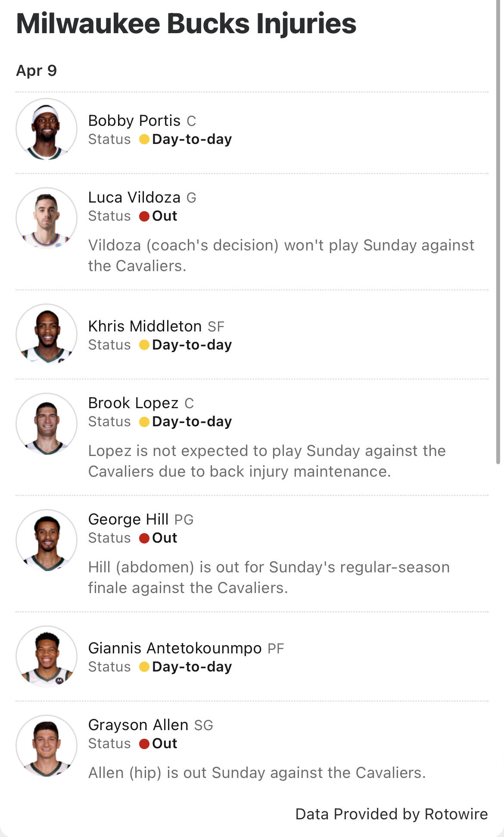Click red Out dot for Luca Vildoza

[144, 216]
